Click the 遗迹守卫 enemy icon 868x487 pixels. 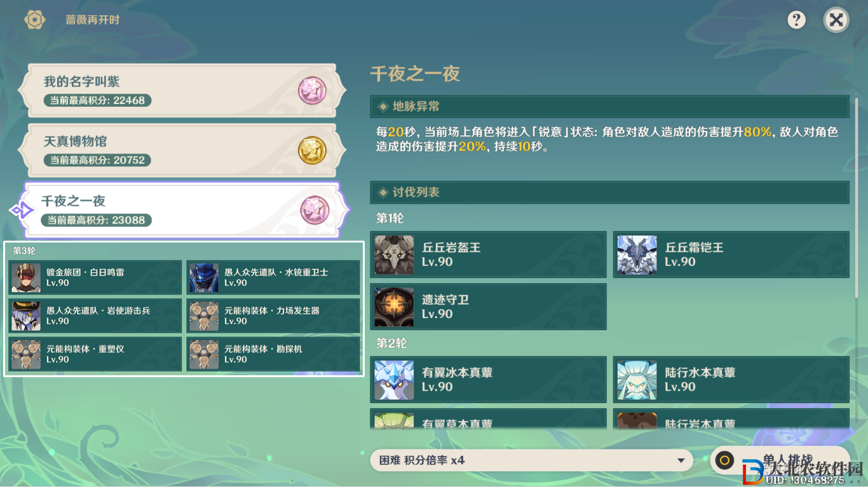point(394,307)
